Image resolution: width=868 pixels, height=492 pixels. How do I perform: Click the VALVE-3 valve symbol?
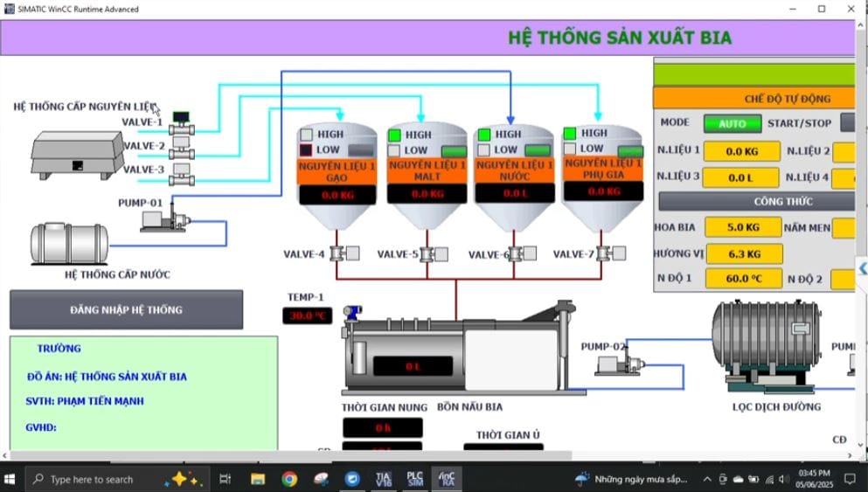point(182,170)
